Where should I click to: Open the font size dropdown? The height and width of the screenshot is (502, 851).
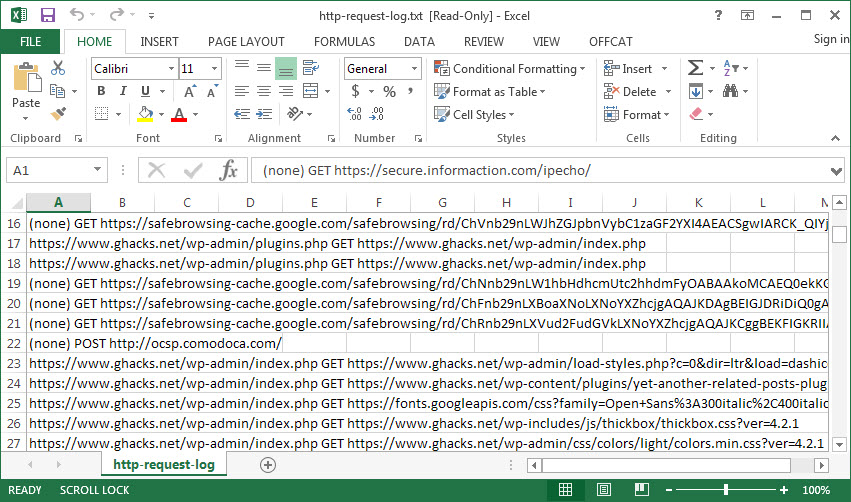(x=214, y=68)
